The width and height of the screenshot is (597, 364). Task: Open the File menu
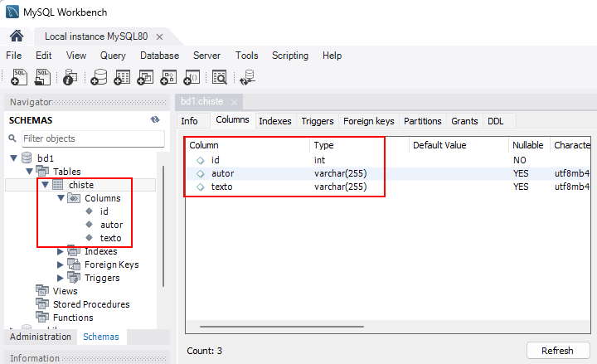point(14,56)
